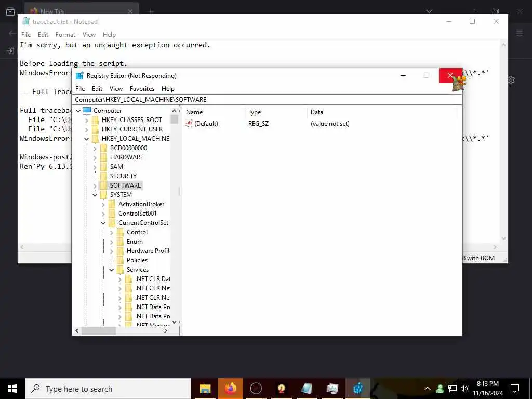Click the network tray icon
The width and height of the screenshot is (532, 399).
click(x=452, y=389)
